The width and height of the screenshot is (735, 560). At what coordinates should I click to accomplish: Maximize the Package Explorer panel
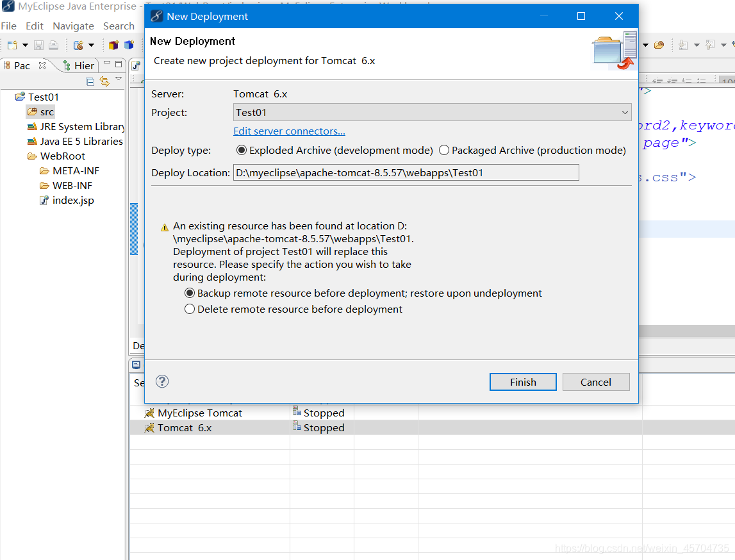point(119,63)
